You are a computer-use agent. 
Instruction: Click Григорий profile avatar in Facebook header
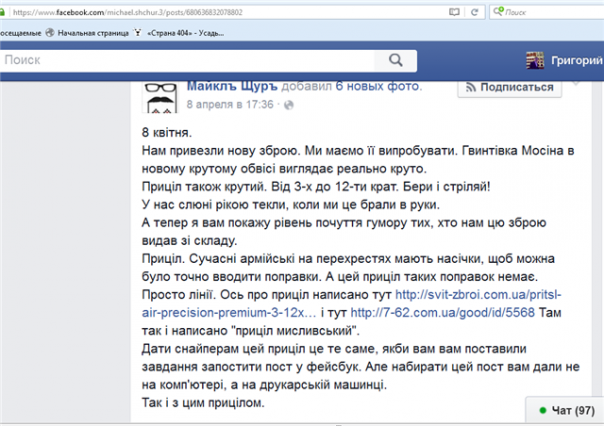(x=535, y=60)
